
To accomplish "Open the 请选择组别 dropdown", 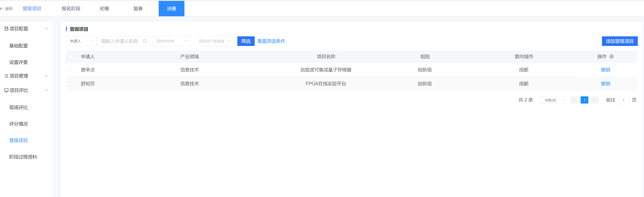I will (x=172, y=41).
